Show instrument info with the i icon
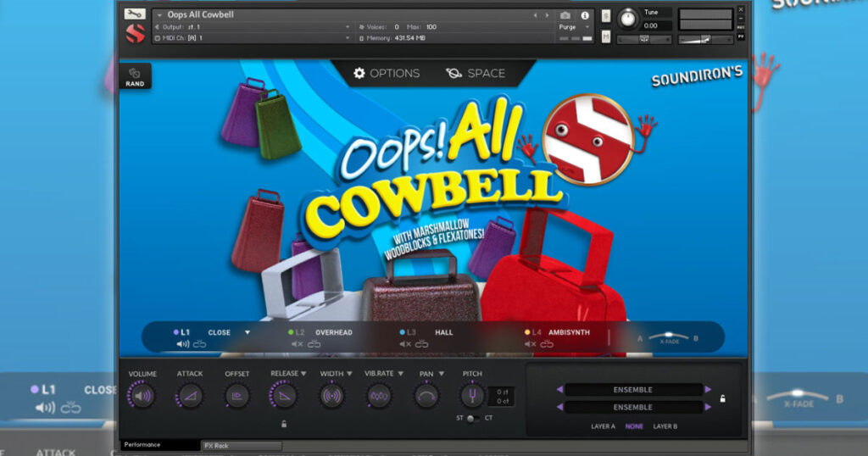 pos(585,15)
